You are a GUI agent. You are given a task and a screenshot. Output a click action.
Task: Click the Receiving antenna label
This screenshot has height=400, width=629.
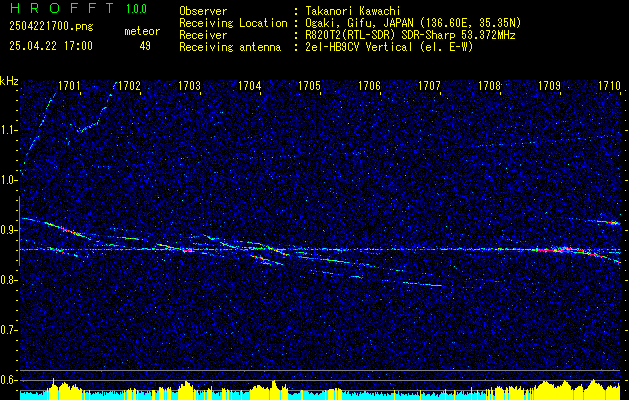[230, 47]
